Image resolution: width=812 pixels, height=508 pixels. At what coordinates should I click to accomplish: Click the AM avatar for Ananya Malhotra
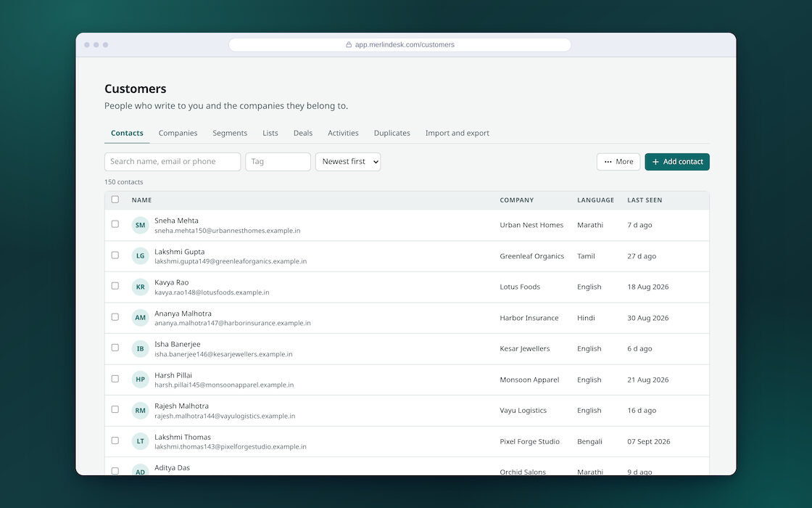click(x=141, y=318)
